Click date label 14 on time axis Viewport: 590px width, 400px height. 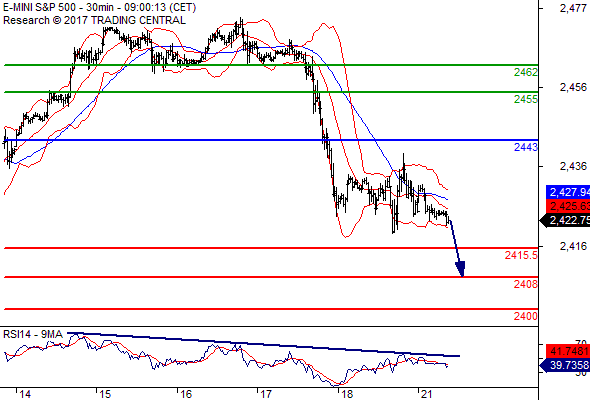pyautogui.click(x=25, y=394)
